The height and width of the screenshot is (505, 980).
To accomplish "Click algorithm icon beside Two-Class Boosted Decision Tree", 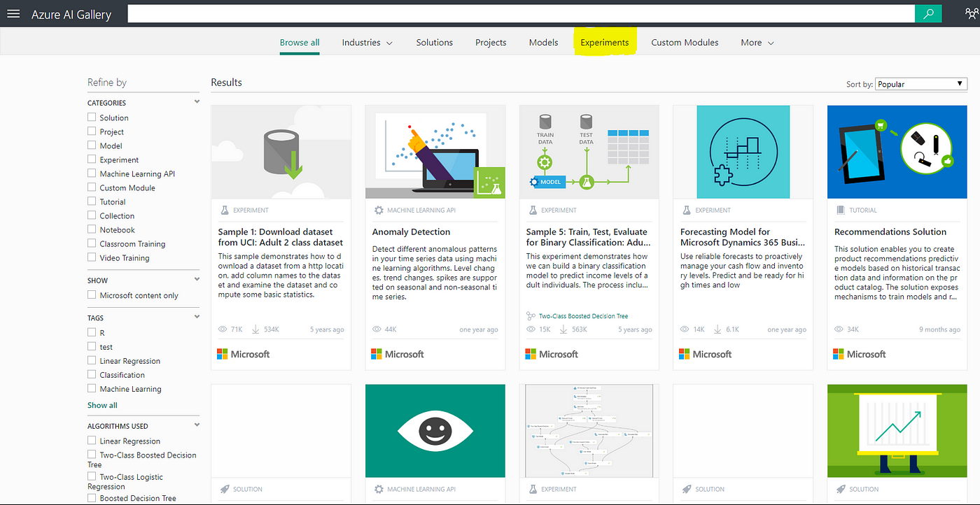I will point(531,316).
